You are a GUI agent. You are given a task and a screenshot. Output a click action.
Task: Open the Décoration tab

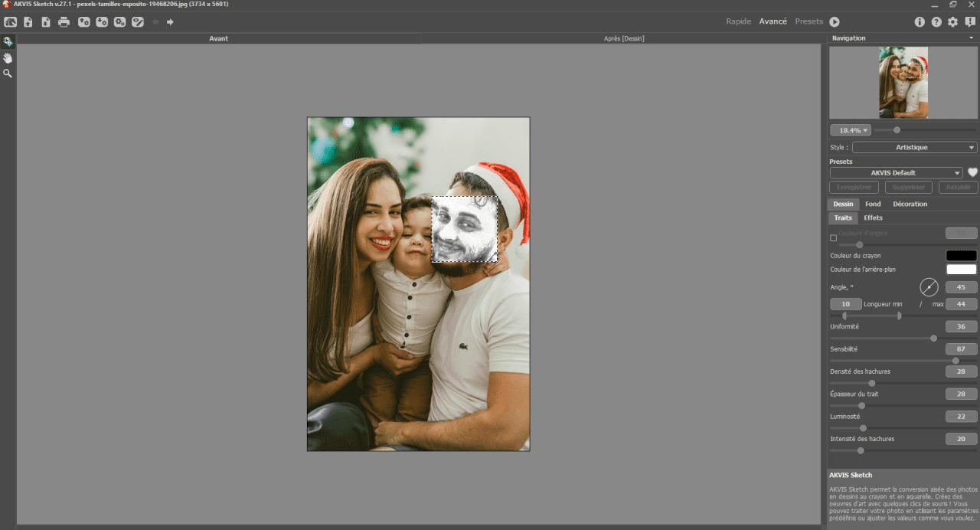(910, 204)
